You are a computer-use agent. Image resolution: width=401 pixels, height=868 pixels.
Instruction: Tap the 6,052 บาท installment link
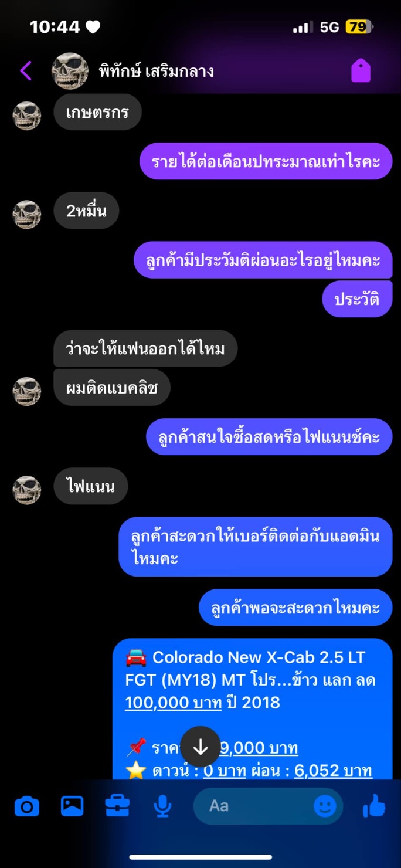coord(333,771)
